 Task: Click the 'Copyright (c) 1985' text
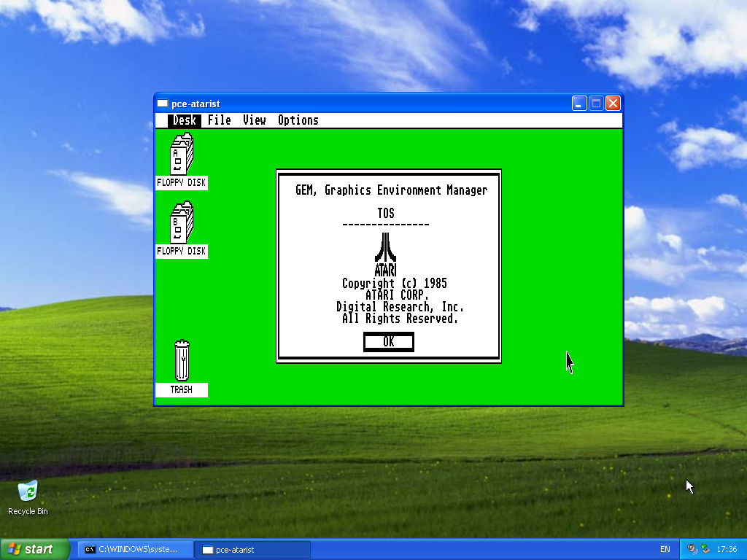pyautogui.click(x=395, y=284)
